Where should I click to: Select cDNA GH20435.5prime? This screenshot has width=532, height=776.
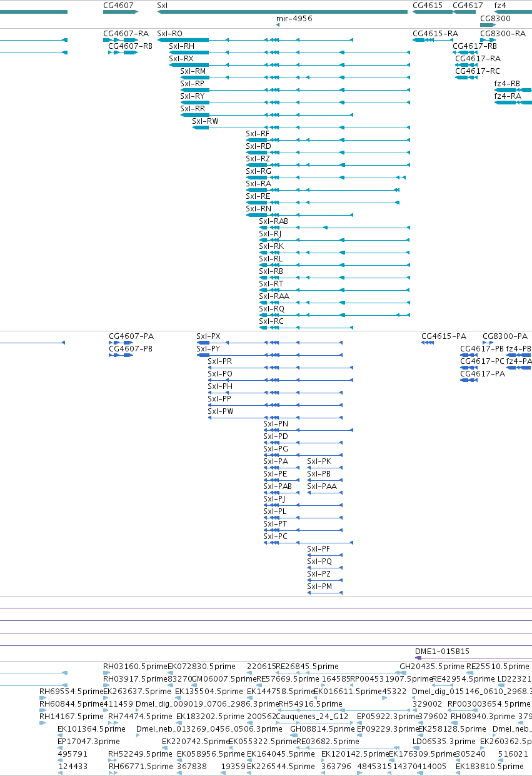tap(432, 667)
